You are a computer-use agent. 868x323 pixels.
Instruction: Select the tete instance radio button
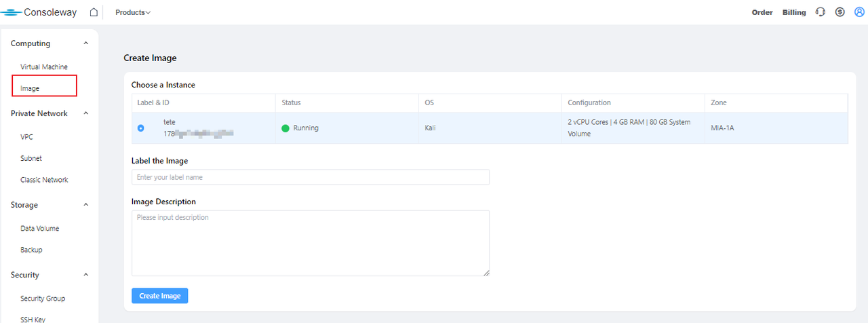tap(141, 128)
